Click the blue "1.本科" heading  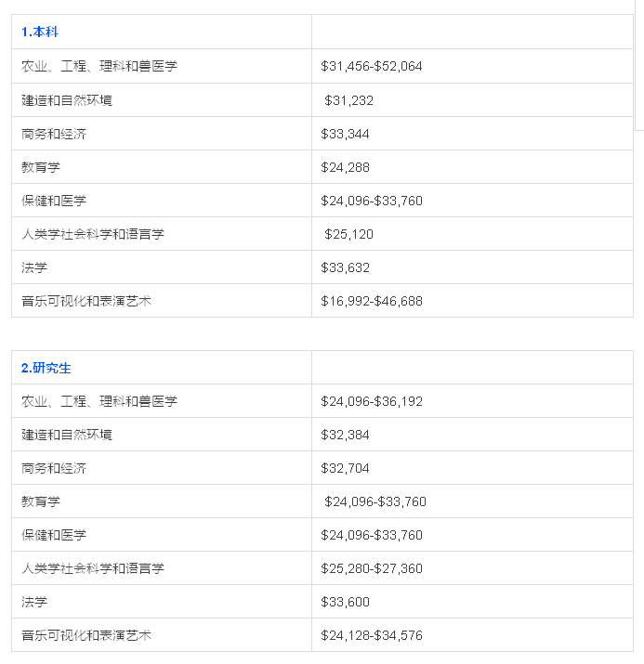pyautogui.click(x=40, y=33)
